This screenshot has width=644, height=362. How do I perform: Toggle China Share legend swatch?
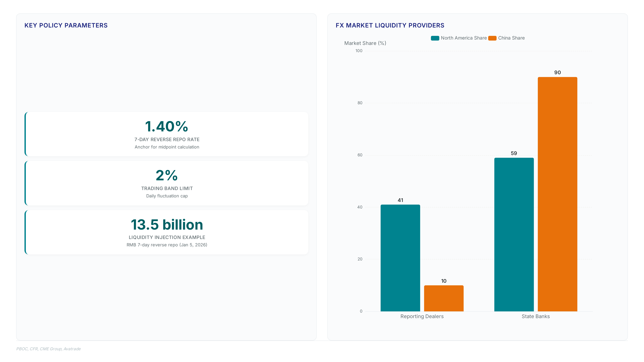[x=492, y=38]
